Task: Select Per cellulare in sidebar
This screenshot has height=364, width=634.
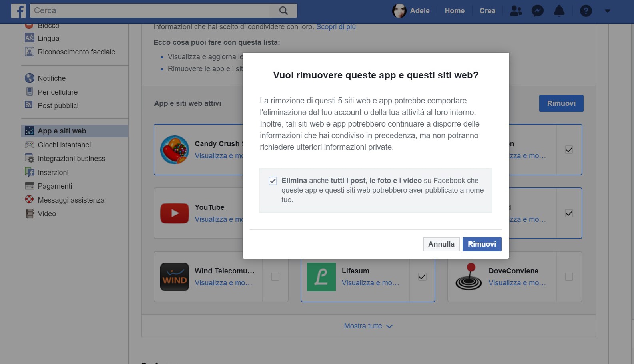Action: click(58, 92)
